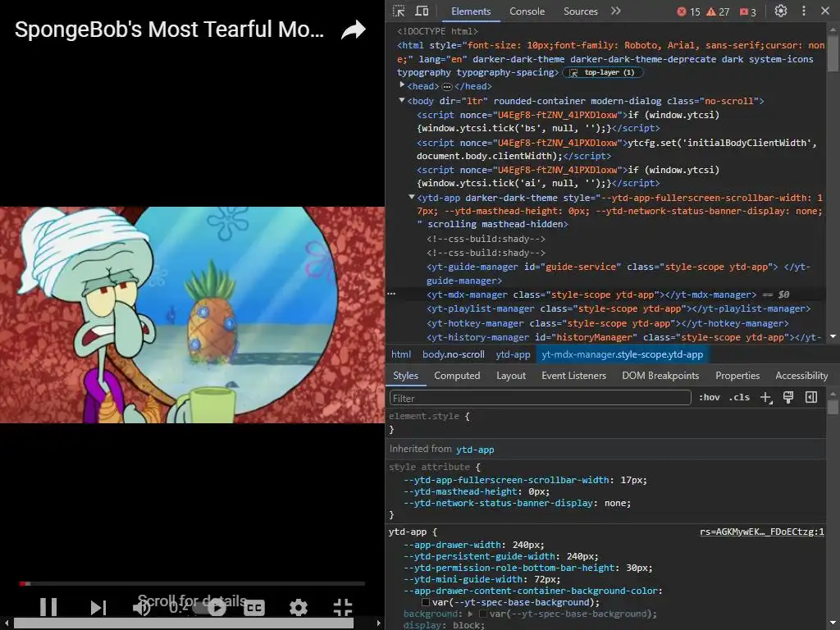Screen dimensions: 840x630
Task: Open the rs=AGKMywEK…_FDoECtzg:1 stylesheet link
Action: click(762, 532)
